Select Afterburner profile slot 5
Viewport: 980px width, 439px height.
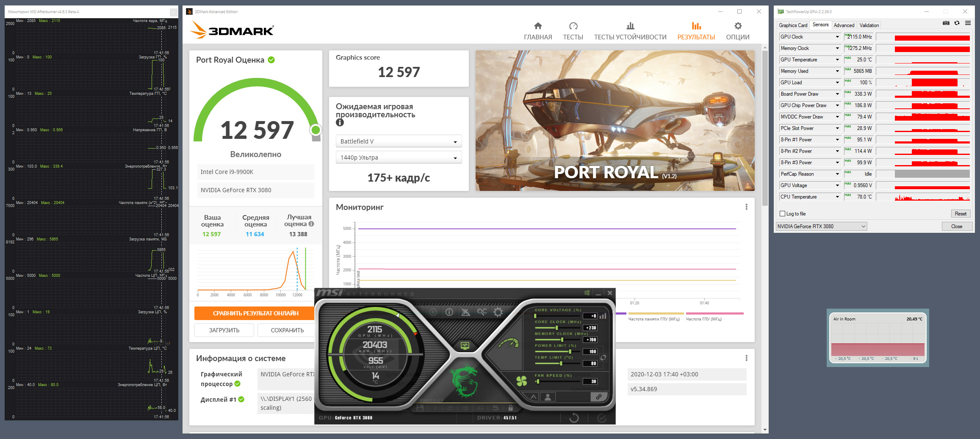click(495, 408)
